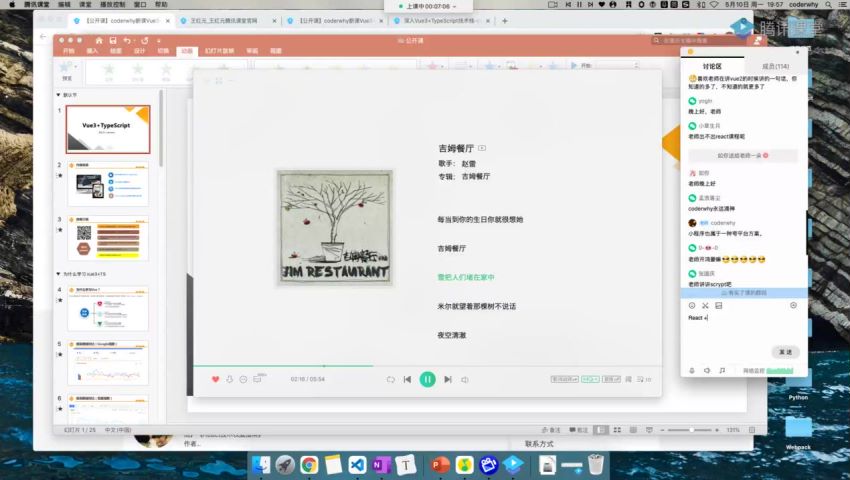Switch to 讨论区 tab in chat panel
This screenshot has height=480, width=850.
click(x=712, y=66)
